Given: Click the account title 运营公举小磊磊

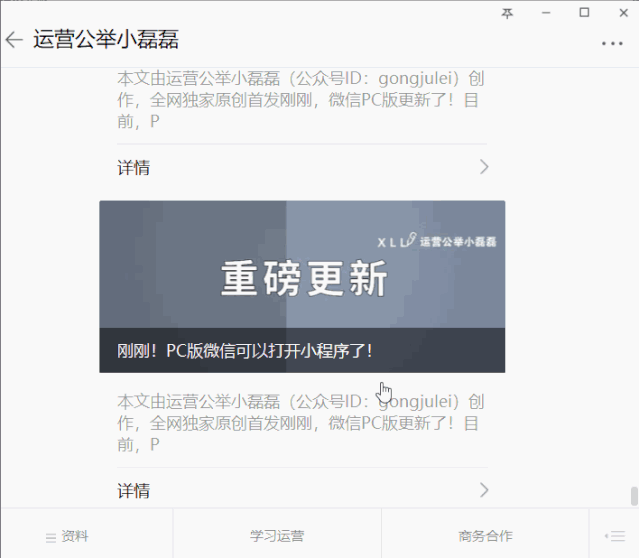Looking at the screenshot, I should [106, 40].
